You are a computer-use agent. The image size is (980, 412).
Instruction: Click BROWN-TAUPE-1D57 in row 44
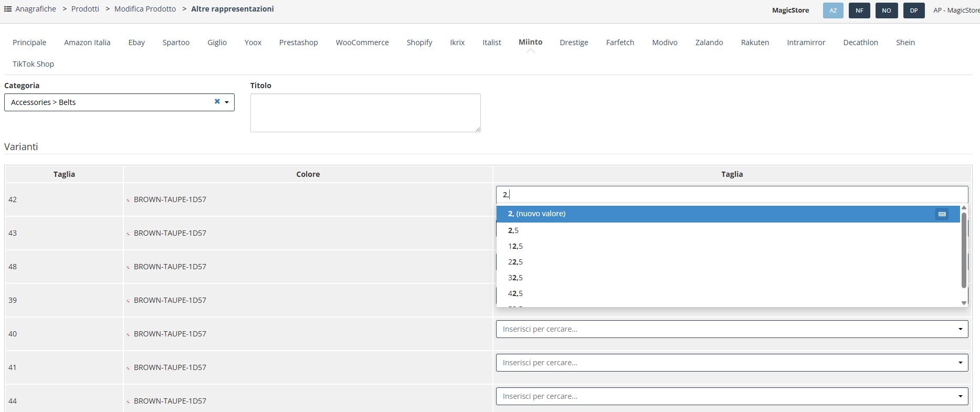[170, 401]
